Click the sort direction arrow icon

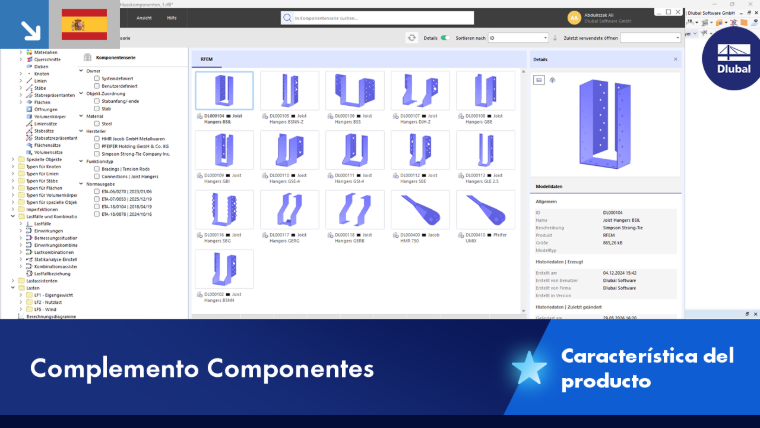click(555, 38)
